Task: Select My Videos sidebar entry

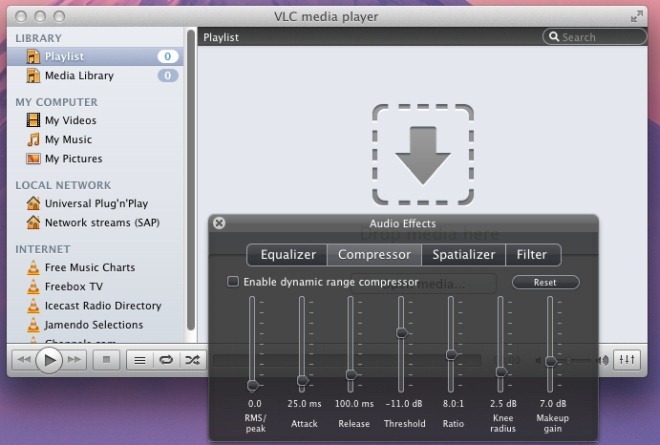Action: pos(95,120)
